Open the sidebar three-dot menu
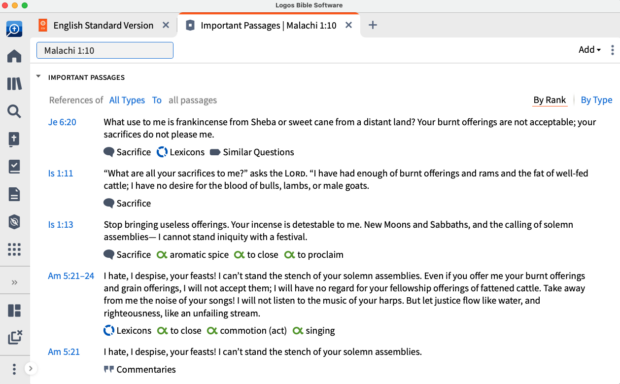620x384 pixels. pyautogui.click(x=14, y=369)
